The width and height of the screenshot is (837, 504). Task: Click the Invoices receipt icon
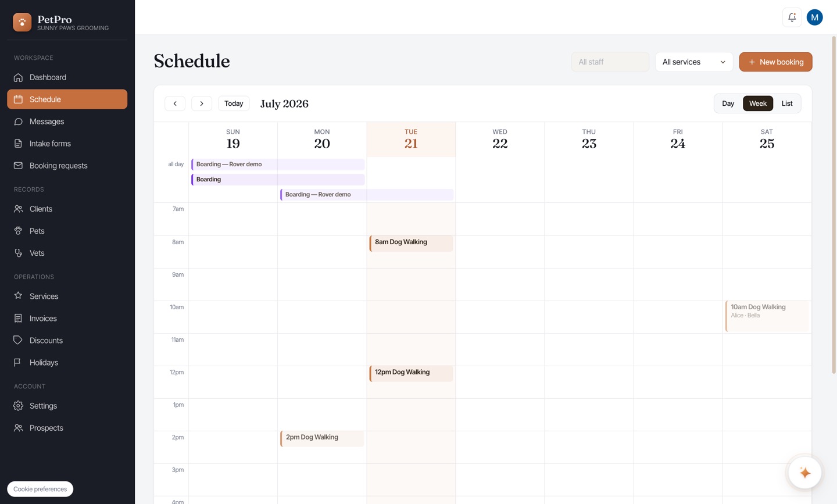[18, 318]
